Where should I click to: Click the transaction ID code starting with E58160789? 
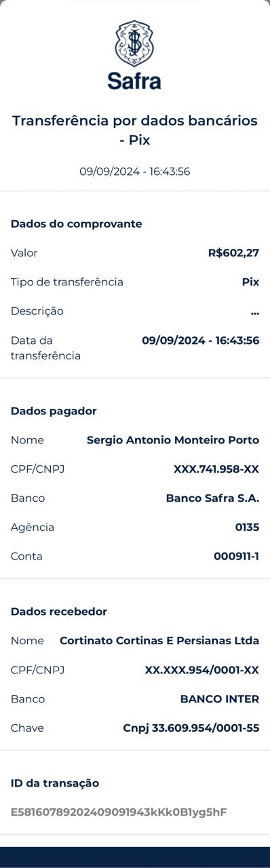(119, 812)
